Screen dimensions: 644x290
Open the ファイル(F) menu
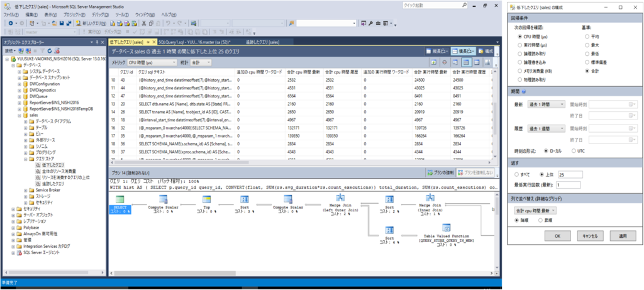click(13, 14)
